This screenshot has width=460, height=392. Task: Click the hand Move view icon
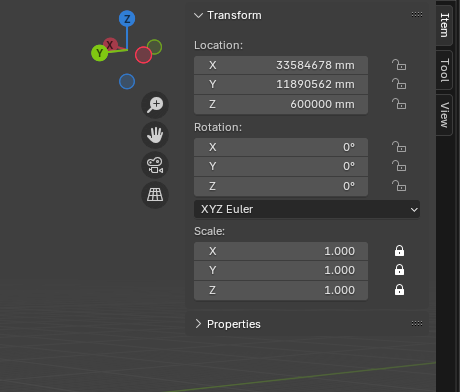point(155,135)
